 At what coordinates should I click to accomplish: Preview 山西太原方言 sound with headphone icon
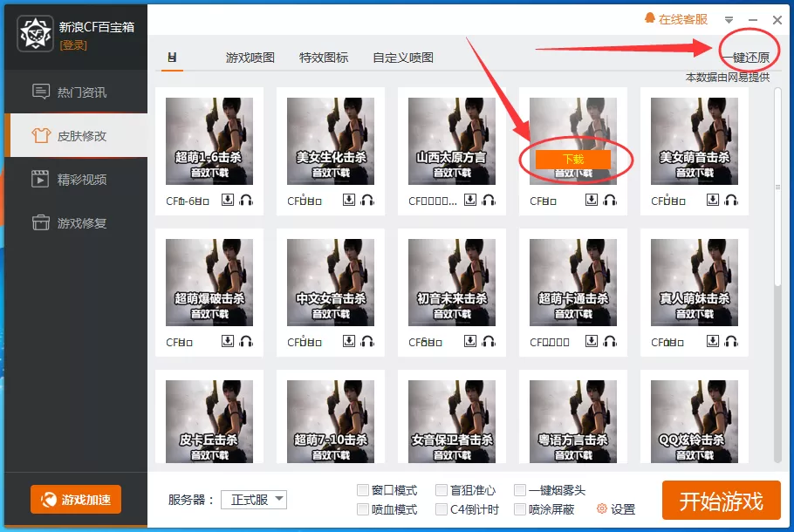coord(489,200)
